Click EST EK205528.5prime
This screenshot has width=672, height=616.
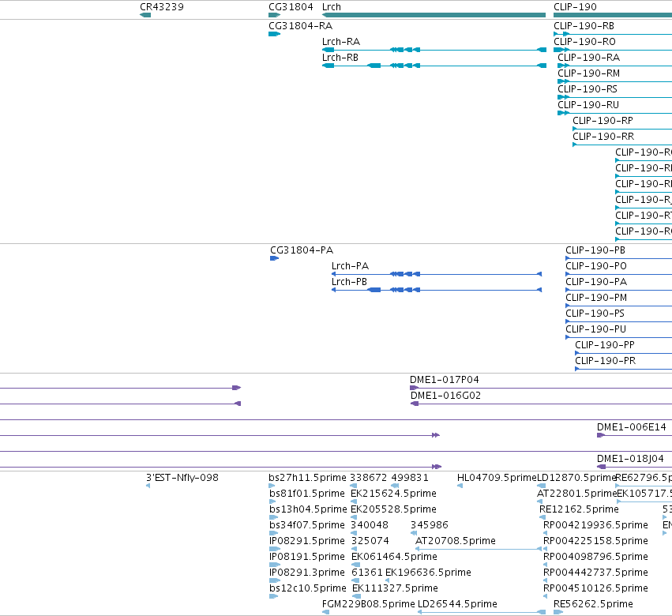(393, 509)
